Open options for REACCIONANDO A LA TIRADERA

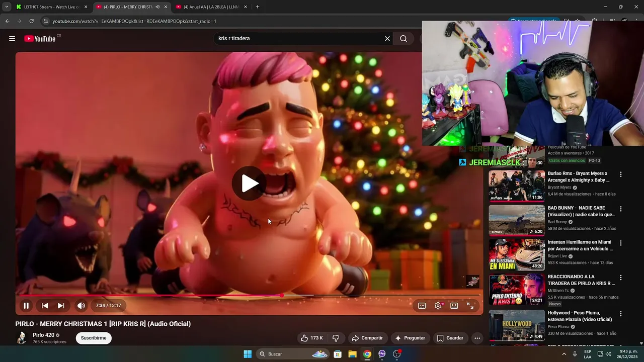(x=620, y=278)
